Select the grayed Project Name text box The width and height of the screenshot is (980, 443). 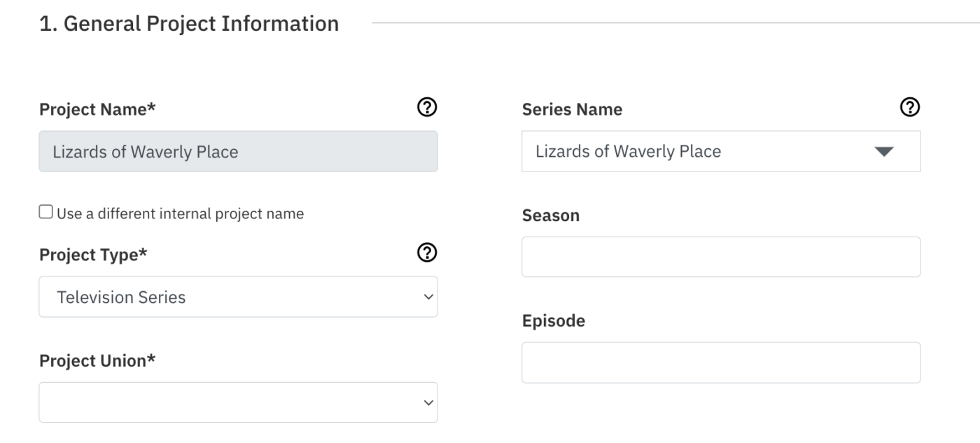[238, 150]
